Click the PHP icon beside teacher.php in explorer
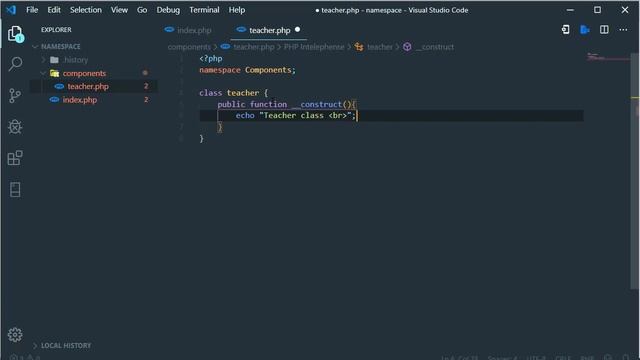640x360 pixels. coord(59,87)
